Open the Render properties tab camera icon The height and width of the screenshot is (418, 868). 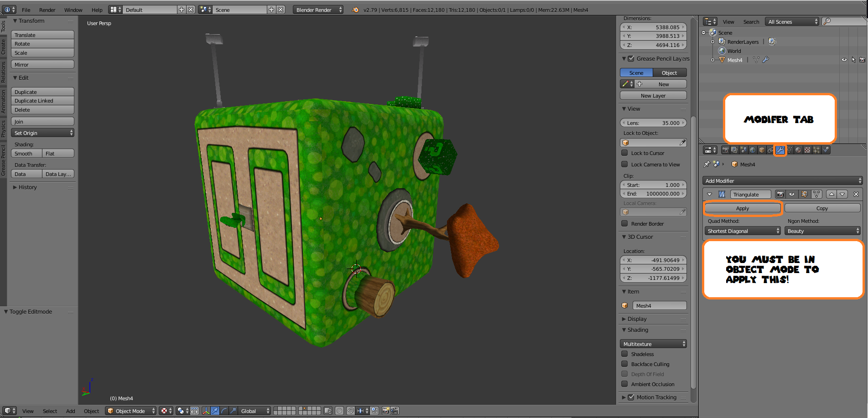pos(725,150)
